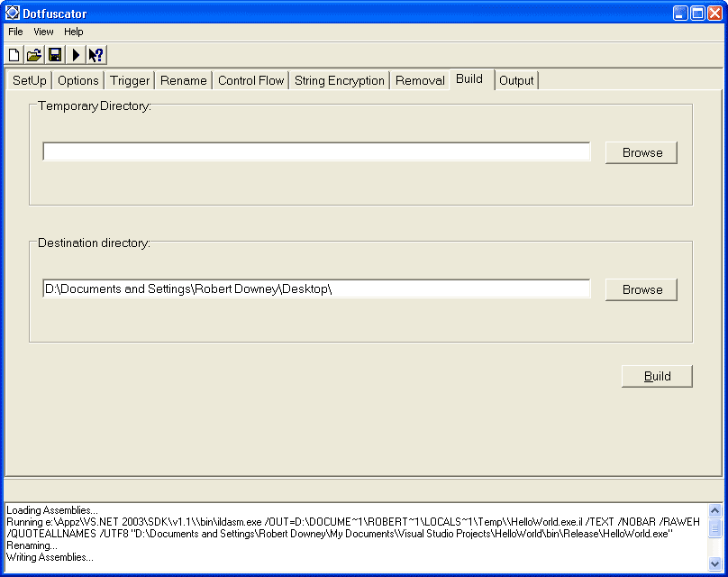Click the Dotfuscator title bar logo icon
The width and height of the screenshot is (728, 577).
click(x=13, y=13)
